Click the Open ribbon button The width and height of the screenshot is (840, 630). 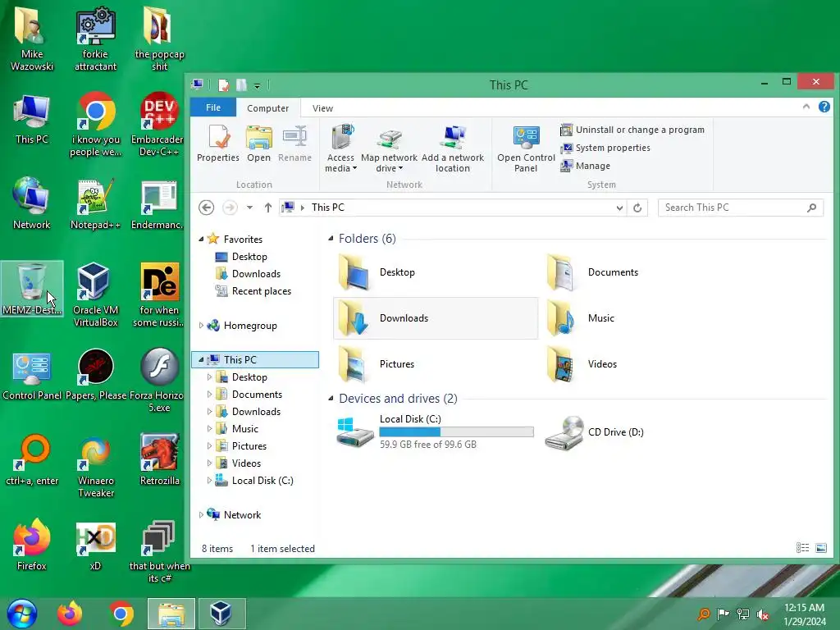[x=258, y=143]
